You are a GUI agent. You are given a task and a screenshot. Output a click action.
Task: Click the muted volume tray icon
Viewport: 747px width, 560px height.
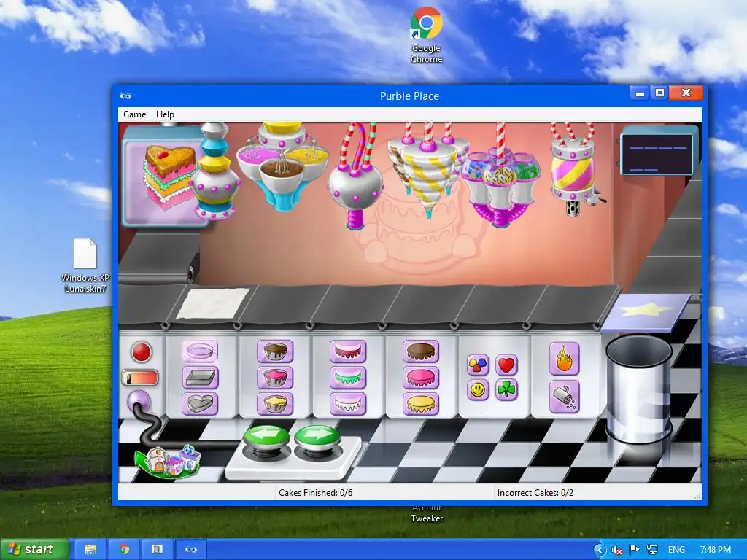pos(616,550)
